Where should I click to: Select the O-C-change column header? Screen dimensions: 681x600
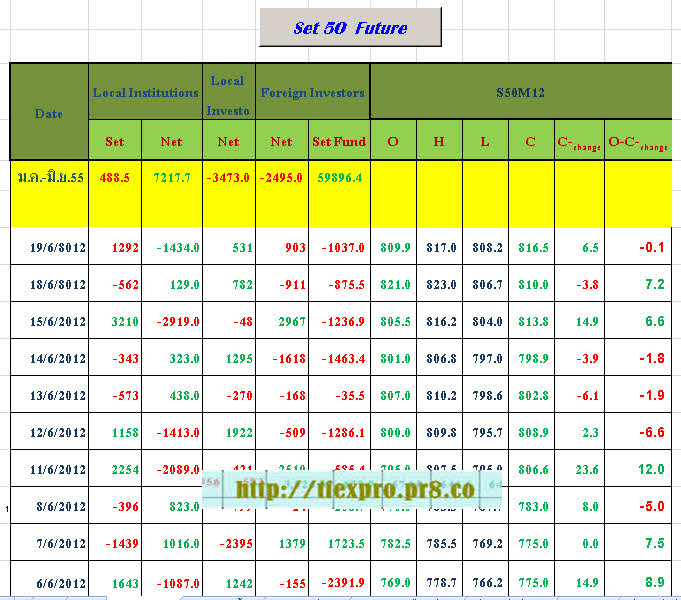[x=637, y=142]
